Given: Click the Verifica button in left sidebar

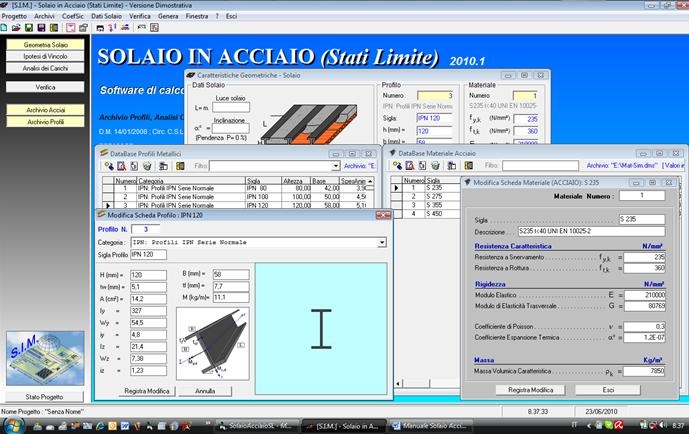Looking at the screenshot, I should 45,87.
